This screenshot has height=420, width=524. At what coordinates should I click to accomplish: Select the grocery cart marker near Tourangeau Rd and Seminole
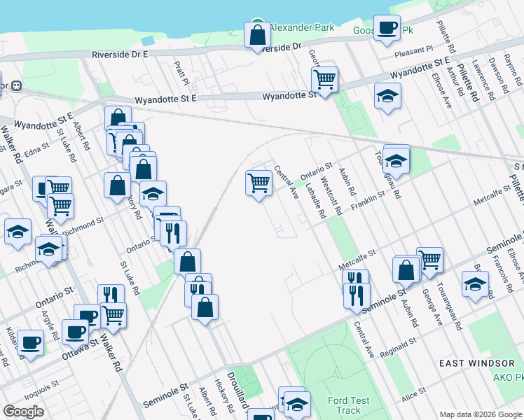tap(430, 262)
